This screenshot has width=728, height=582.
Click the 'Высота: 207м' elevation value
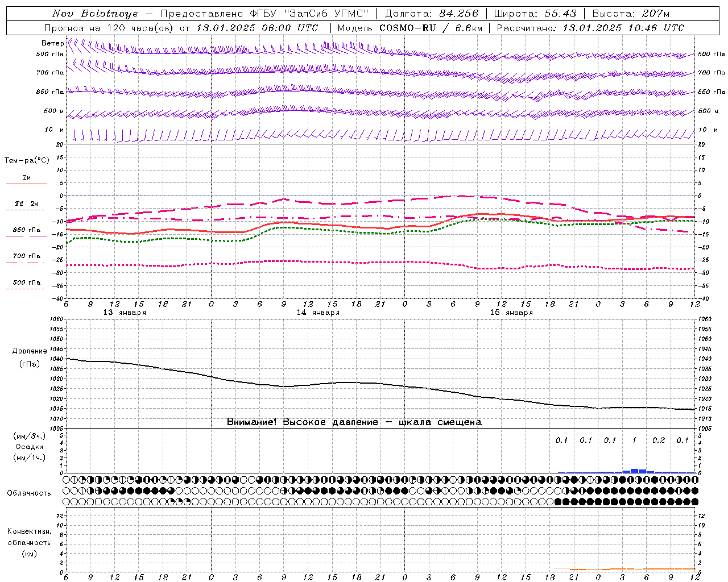[x=631, y=14]
